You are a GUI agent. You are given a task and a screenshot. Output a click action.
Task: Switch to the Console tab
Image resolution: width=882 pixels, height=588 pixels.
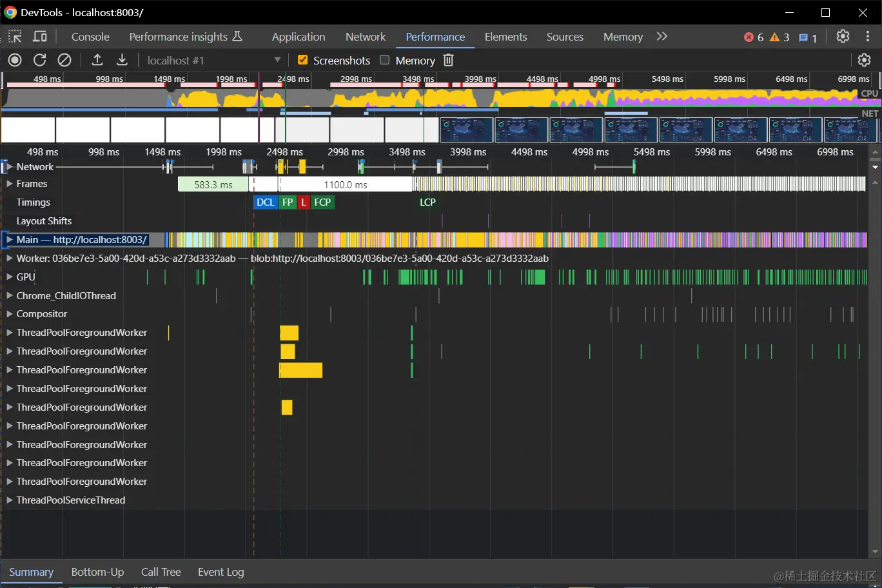(90, 37)
